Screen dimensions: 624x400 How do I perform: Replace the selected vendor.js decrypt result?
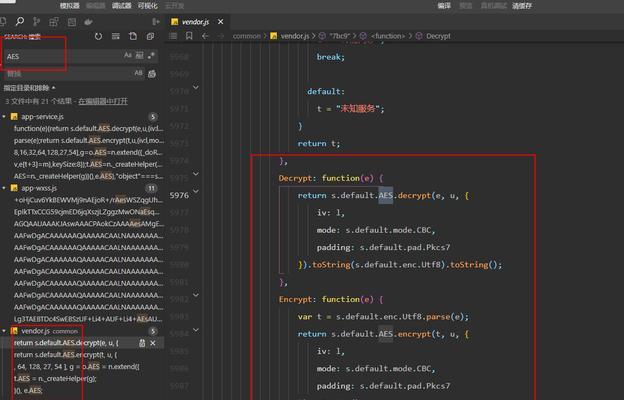(x=142, y=343)
